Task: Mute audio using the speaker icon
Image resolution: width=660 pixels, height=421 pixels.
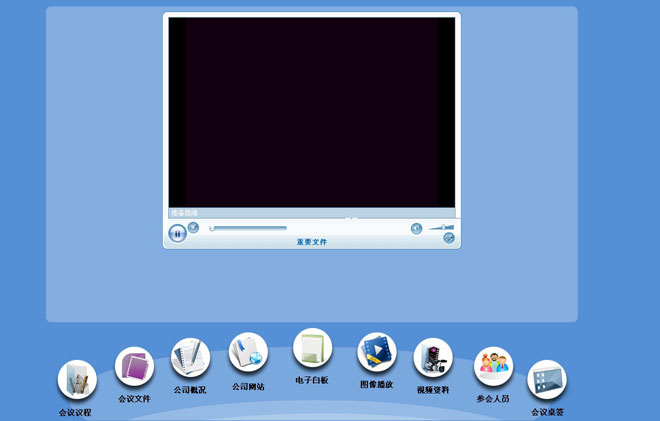Action: coord(416,229)
